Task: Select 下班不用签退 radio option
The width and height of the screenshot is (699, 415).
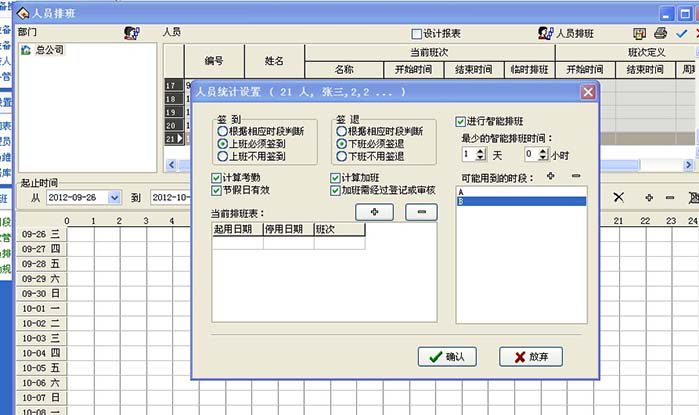Action: click(x=341, y=156)
